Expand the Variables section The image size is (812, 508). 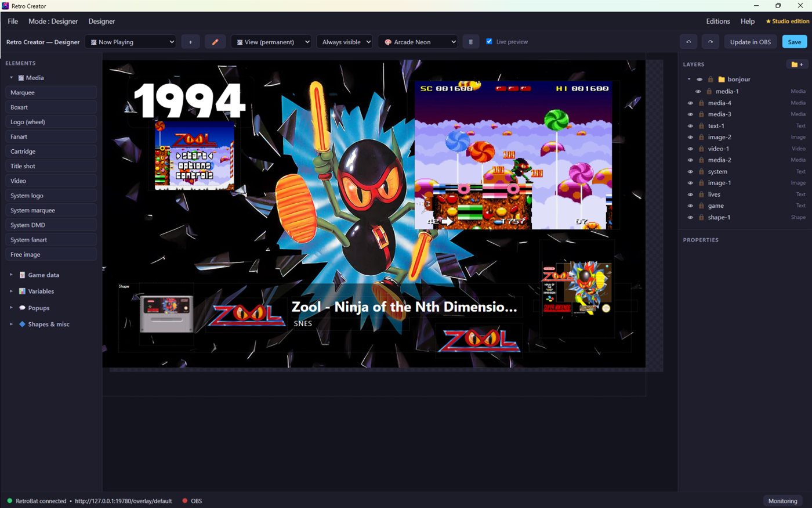tap(11, 291)
